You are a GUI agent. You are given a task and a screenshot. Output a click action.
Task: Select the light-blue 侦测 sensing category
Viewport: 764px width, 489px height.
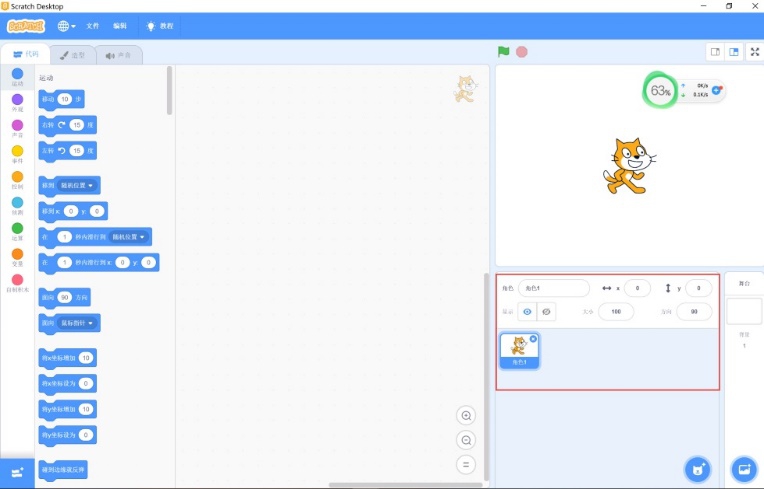[17, 206]
